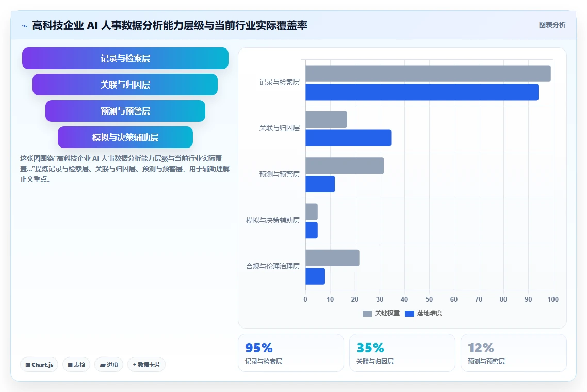The width and height of the screenshot is (587, 392).
Task: Click the gray bar for 关联与归因层
Action: point(326,120)
